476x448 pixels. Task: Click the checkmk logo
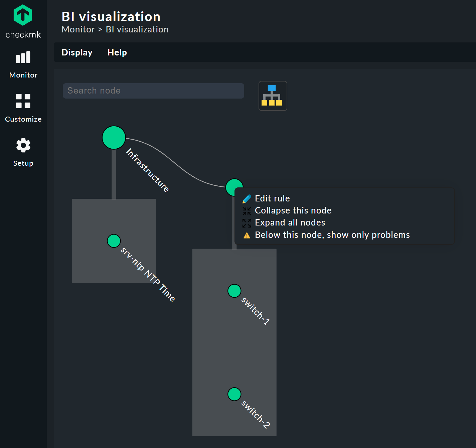click(x=22, y=15)
